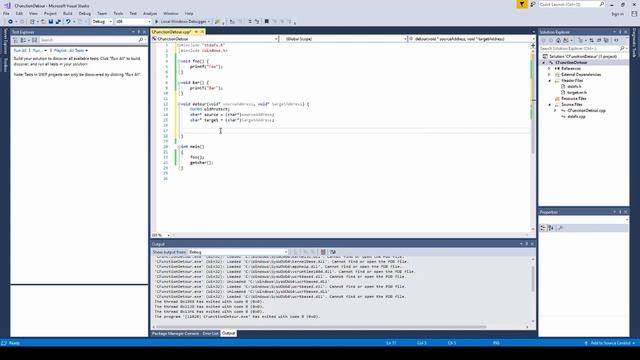Click the Output panel horizontal scrollbar
This screenshot has height=360, width=640.
pyautogui.click(x=321, y=327)
